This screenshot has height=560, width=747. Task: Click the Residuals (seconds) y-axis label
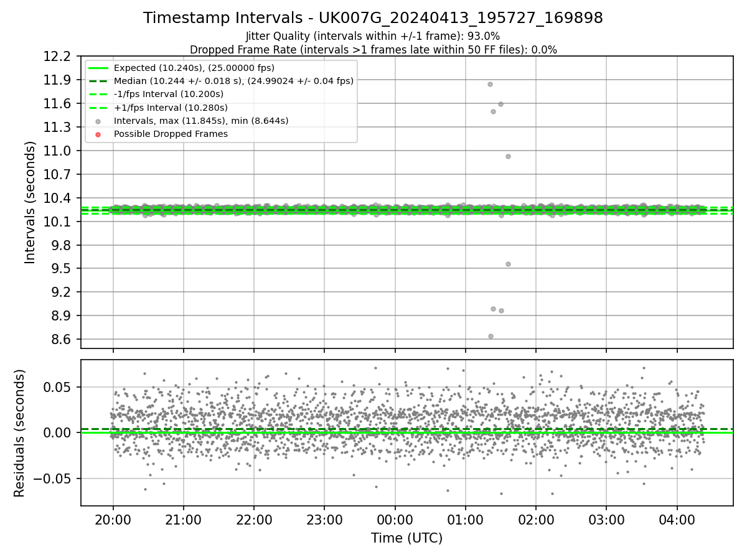pyautogui.click(x=20, y=433)
